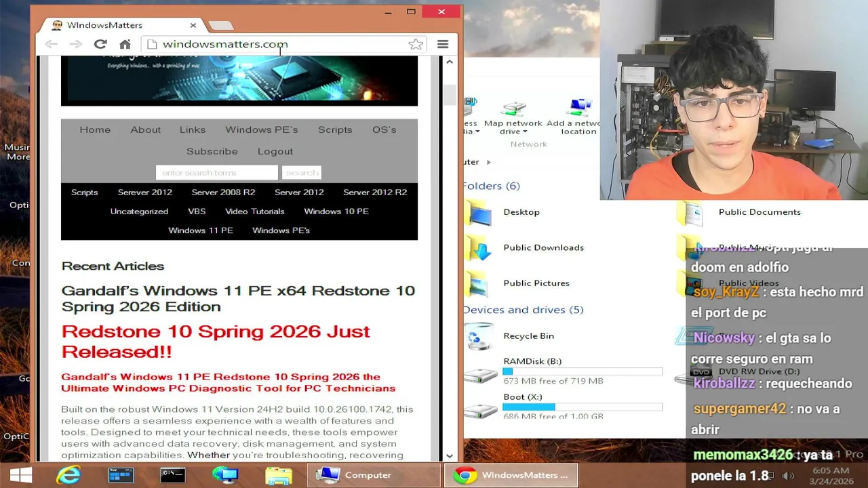This screenshot has width=868, height=488.
Task: Open the Windows 10 PE category
Action: pos(336,211)
